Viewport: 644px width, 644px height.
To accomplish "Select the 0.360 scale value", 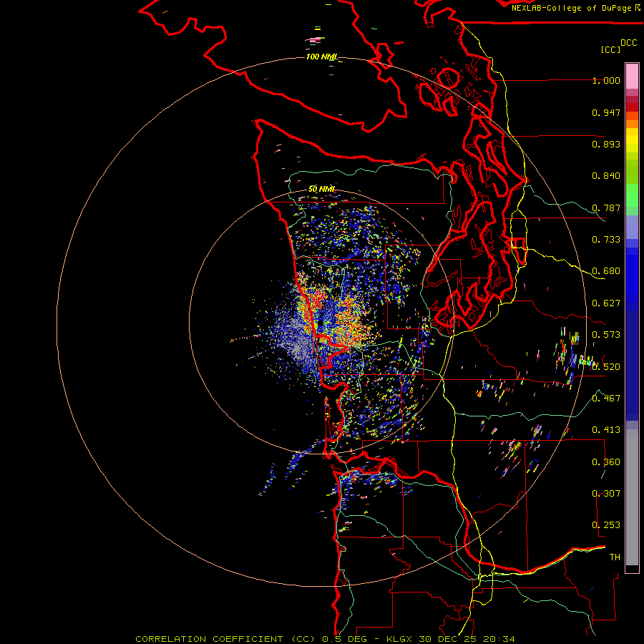I will tap(606, 462).
